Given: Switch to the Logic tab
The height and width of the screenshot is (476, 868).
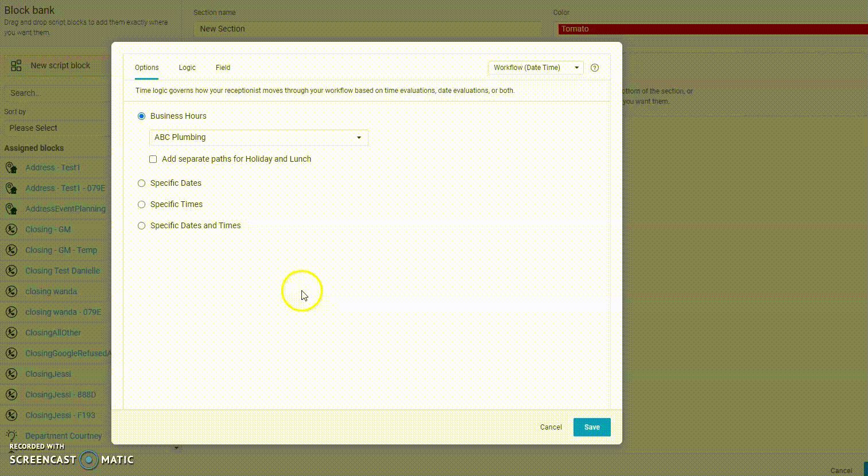Looking at the screenshot, I should [x=187, y=68].
